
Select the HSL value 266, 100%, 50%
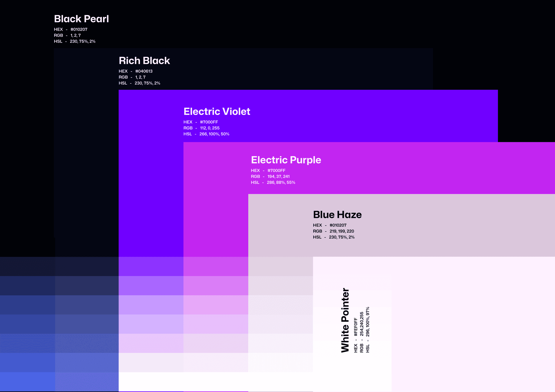[214, 134]
